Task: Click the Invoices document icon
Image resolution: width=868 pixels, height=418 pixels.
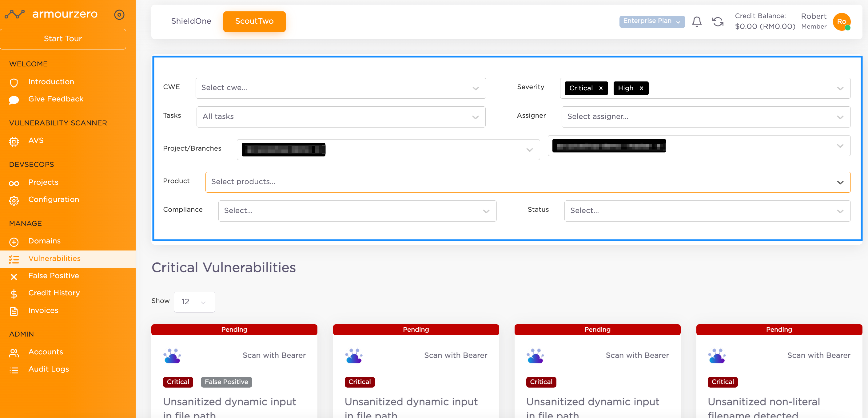Action: (14, 311)
